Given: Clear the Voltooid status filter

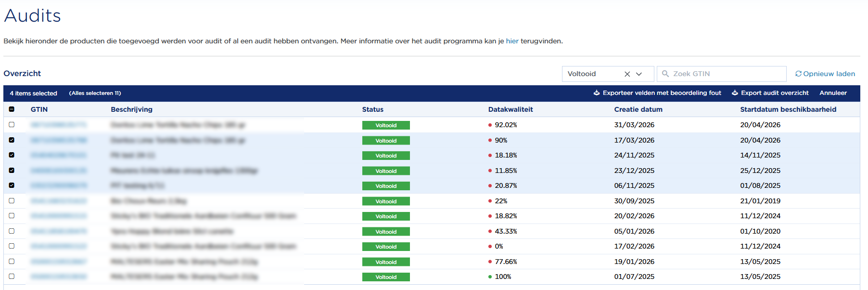Looking at the screenshot, I should [x=627, y=74].
